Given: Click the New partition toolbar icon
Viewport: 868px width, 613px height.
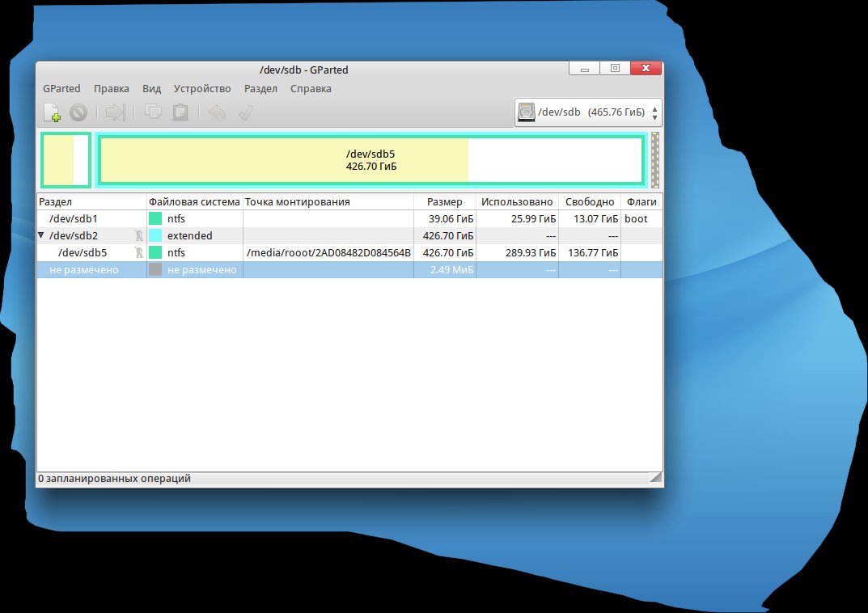Looking at the screenshot, I should coord(52,112).
